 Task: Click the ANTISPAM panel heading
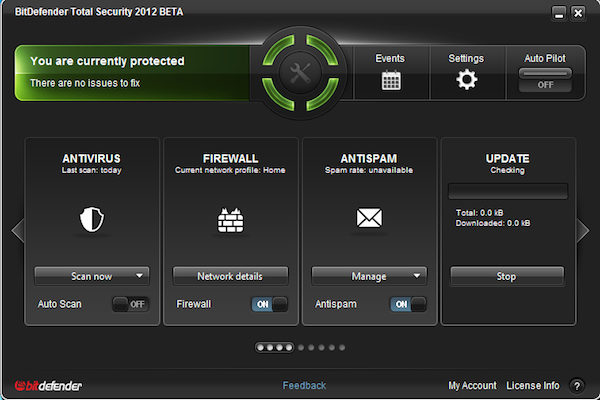pyautogui.click(x=369, y=158)
